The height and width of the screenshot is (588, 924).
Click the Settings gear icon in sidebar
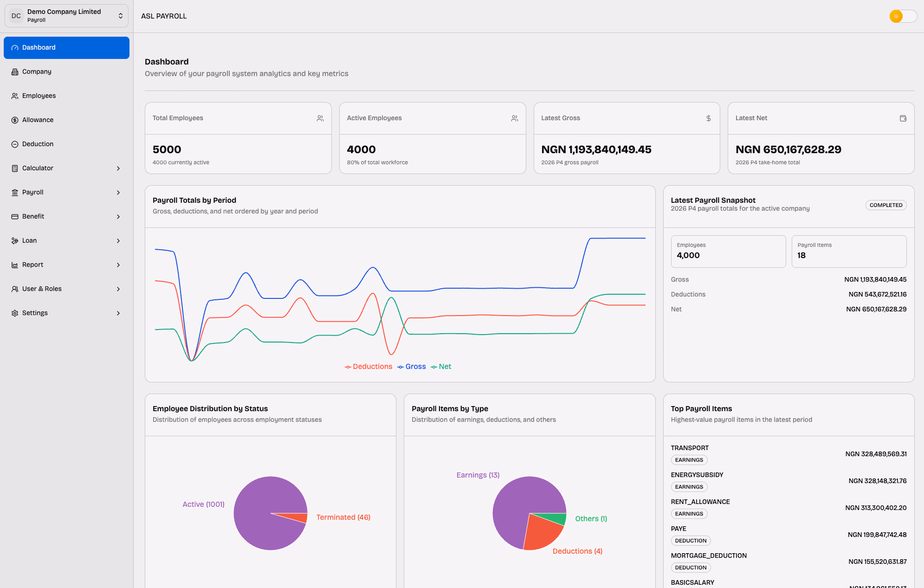tap(15, 313)
